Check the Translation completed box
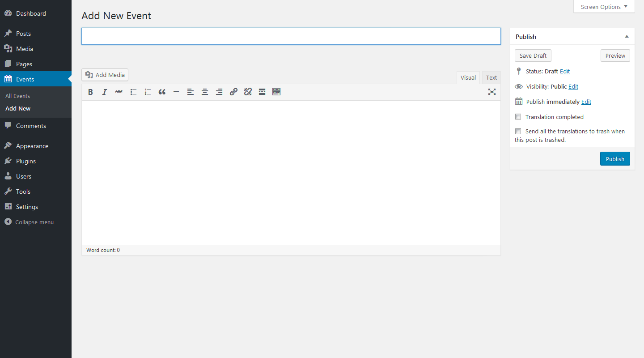The width and height of the screenshot is (644, 358). click(518, 117)
